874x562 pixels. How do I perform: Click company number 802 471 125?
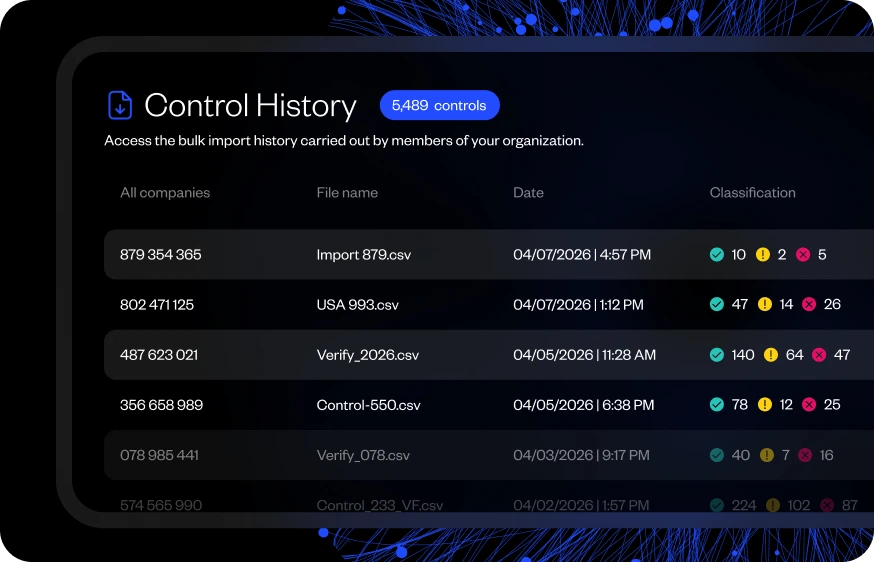(157, 305)
